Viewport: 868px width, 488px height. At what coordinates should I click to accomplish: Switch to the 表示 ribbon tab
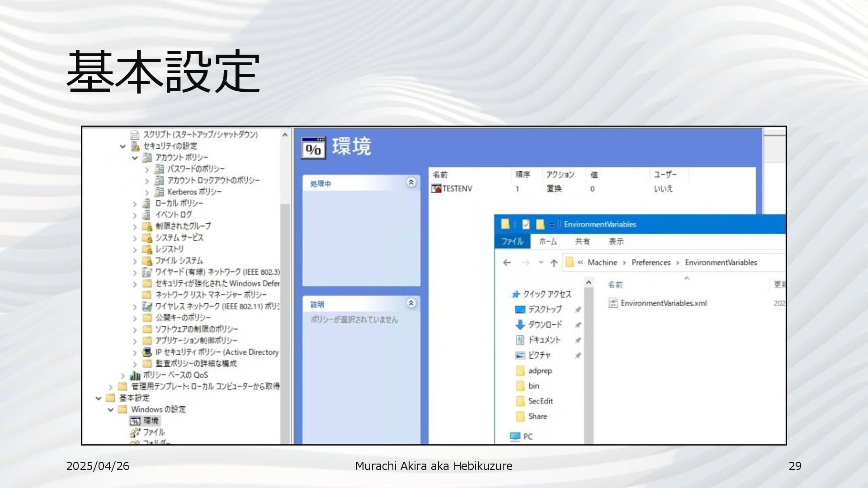pos(616,242)
